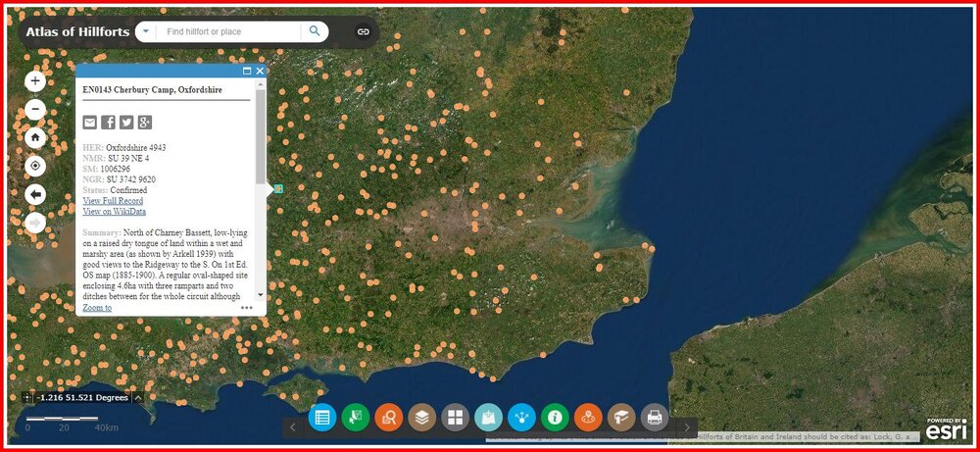Go to previous extent with left arrow
The height and width of the screenshot is (452, 980).
pos(35,194)
